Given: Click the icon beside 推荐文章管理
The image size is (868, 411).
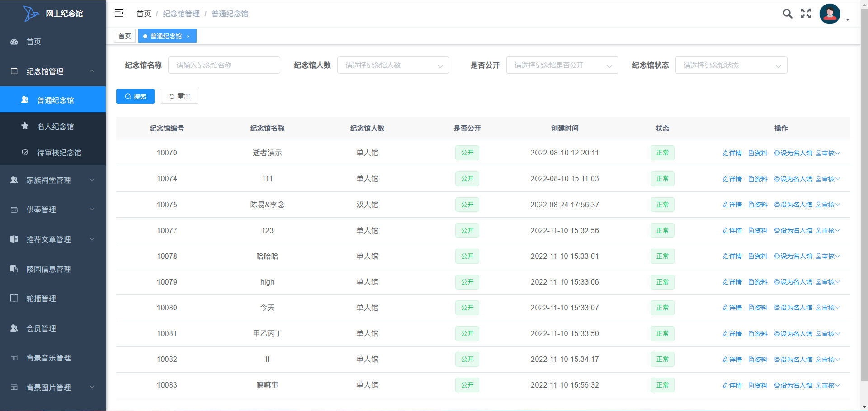Looking at the screenshot, I should click(14, 239).
